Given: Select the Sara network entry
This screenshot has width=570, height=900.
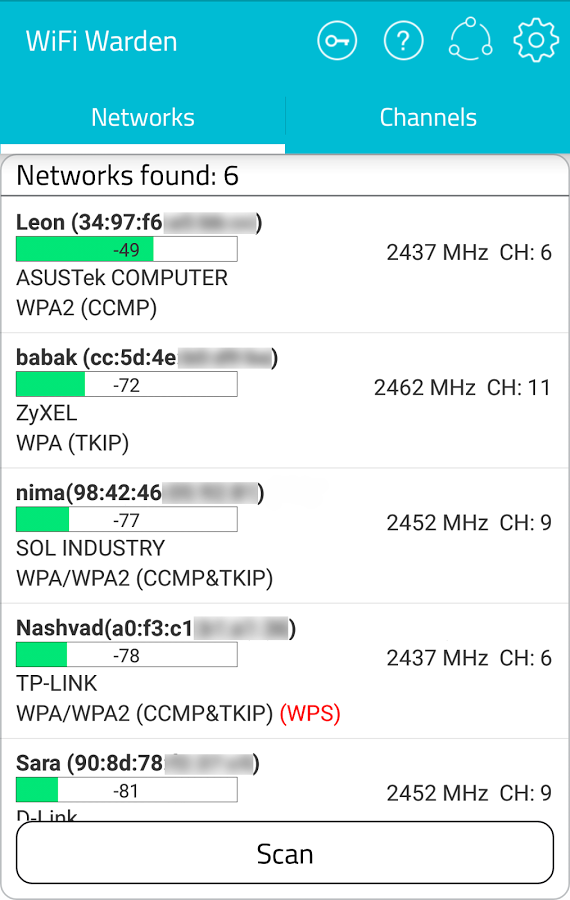Looking at the screenshot, I should point(285,781).
